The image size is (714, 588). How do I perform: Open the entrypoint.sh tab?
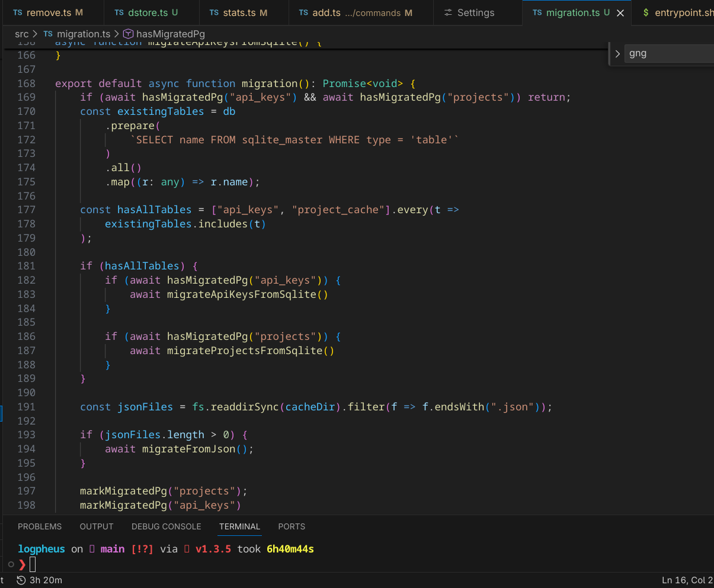tap(681, 12)
